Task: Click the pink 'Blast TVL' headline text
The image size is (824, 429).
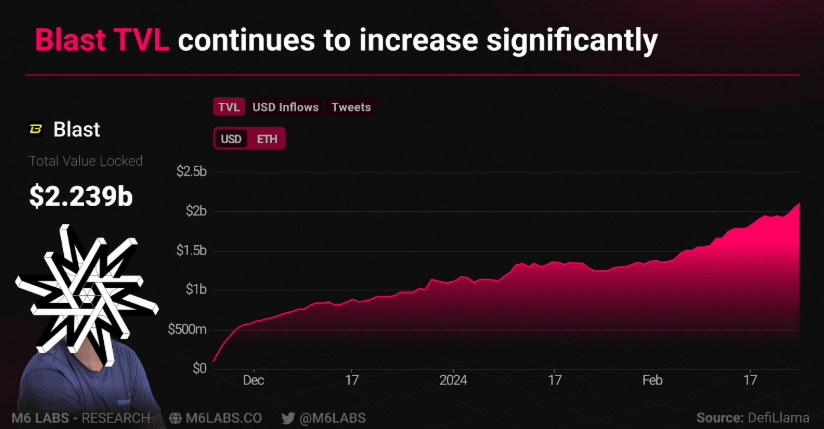Action: [x=103, y=41]
